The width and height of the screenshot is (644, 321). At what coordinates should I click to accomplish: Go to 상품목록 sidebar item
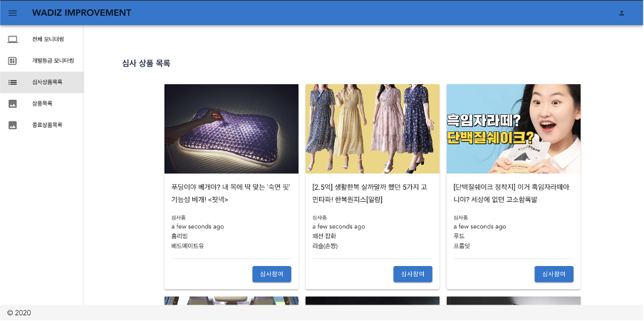42,103
